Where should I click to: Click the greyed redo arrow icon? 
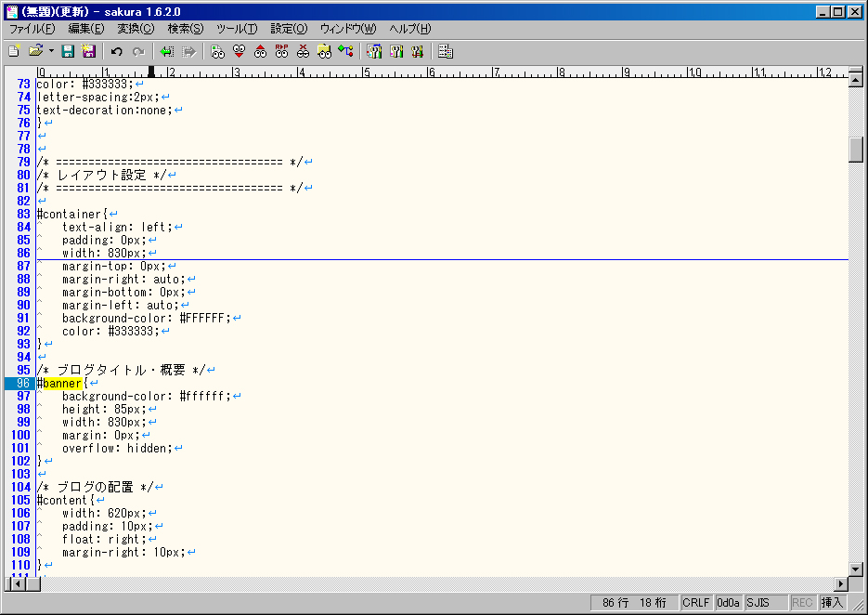pyautogui.click(x=138, y=51)
